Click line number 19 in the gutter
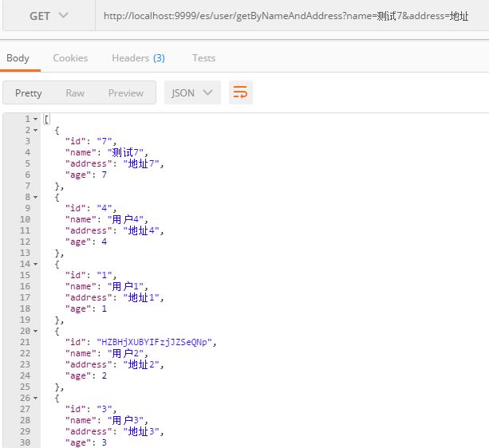 point(26,320)
